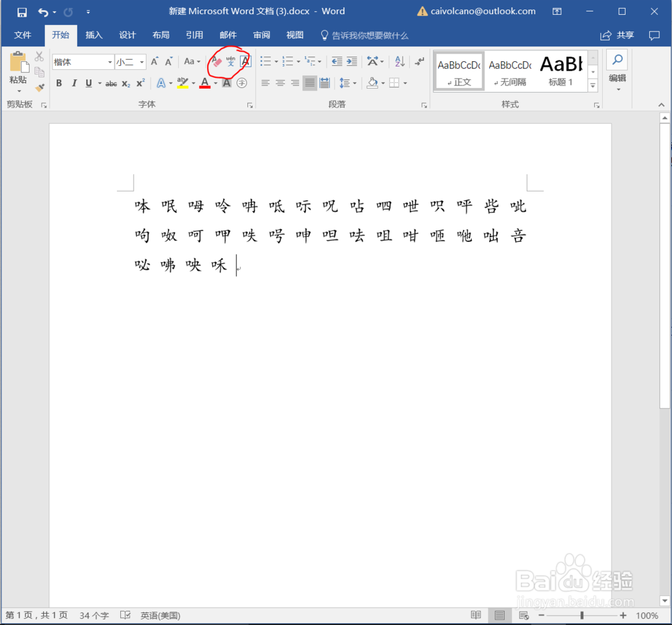Insert an enclosed character (circled 字)

[242, 83]
